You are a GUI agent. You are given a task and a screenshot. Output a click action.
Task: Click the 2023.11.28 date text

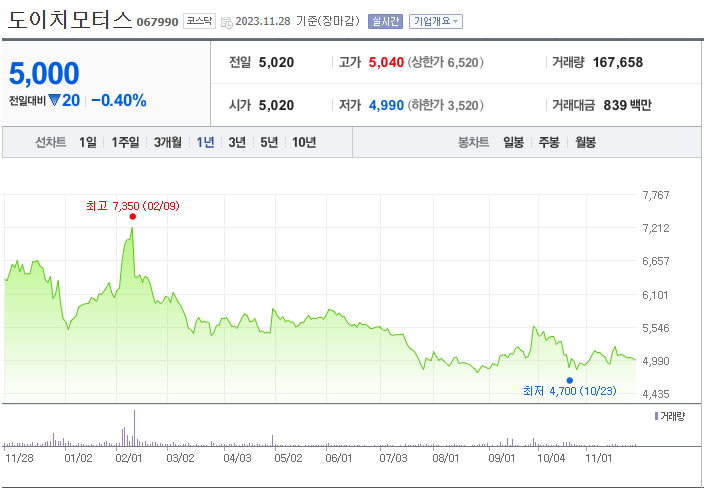(263, 22)
